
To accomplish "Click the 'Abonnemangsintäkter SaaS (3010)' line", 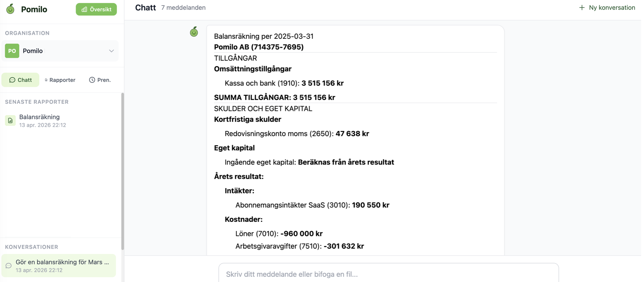I will (x=312, y=205).
